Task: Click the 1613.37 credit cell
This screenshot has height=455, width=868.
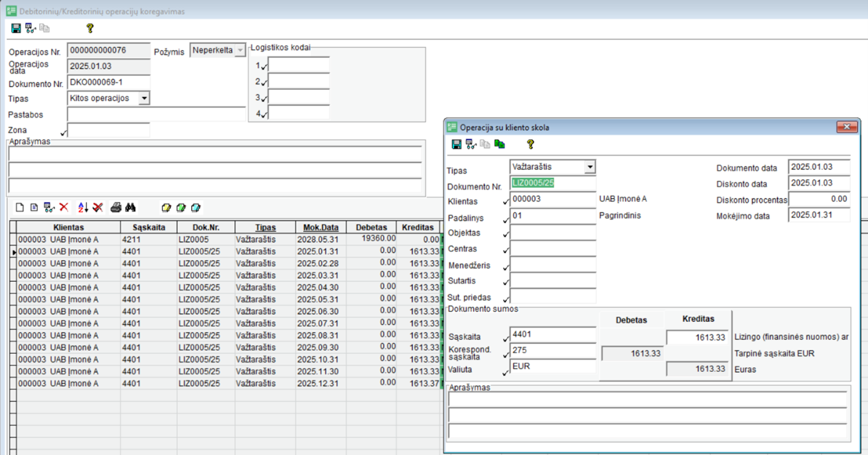Action: pyautogui.click(x=418, y=383)
